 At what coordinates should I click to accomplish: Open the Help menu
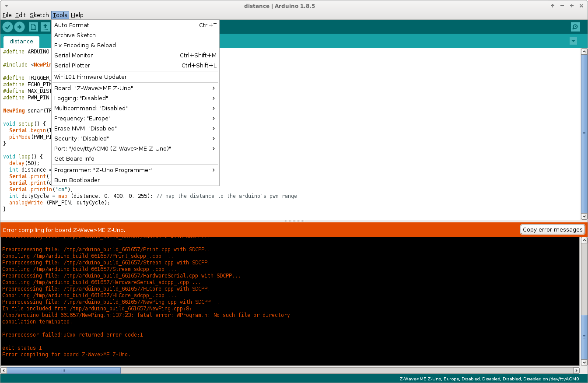point(77,15)
